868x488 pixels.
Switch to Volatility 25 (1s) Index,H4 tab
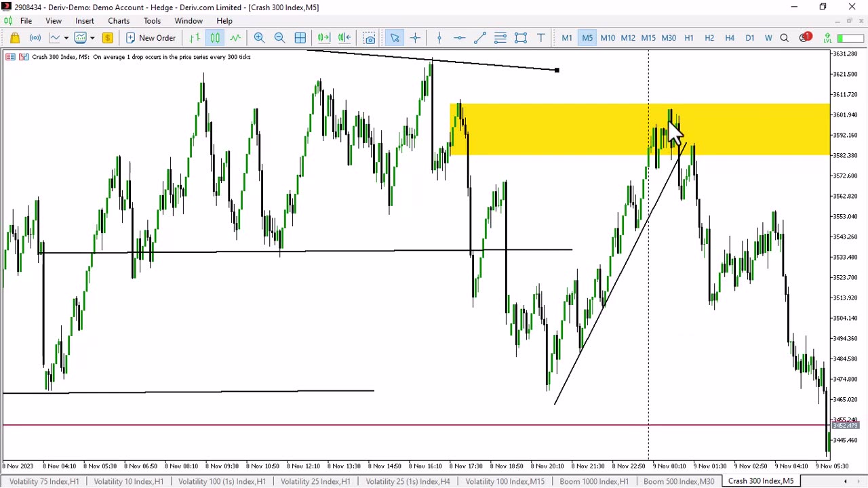coord(408,481)
